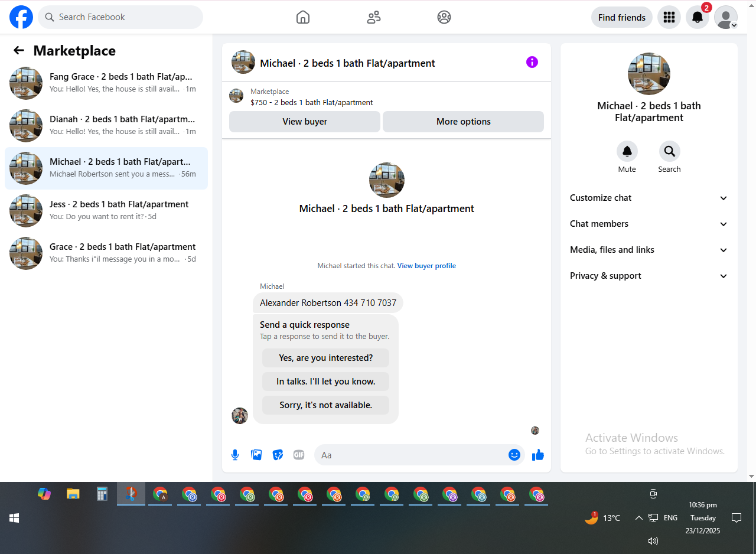756x554 pixels.
Task: Open the weather 13°C taskbar widget
Action: [602, 518]
